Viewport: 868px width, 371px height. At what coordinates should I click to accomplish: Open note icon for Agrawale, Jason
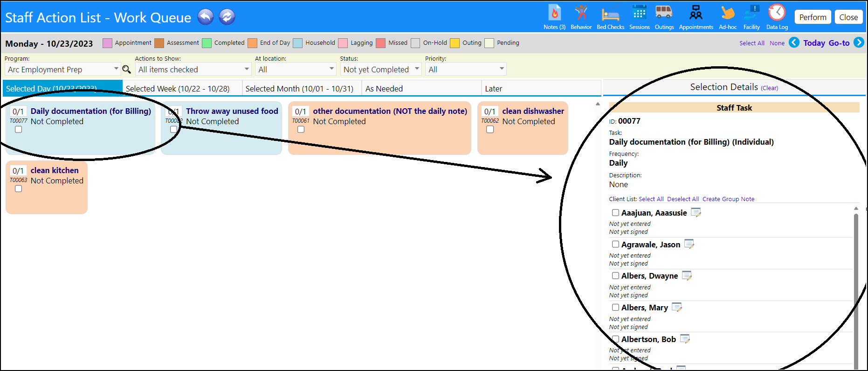[689, 244]
